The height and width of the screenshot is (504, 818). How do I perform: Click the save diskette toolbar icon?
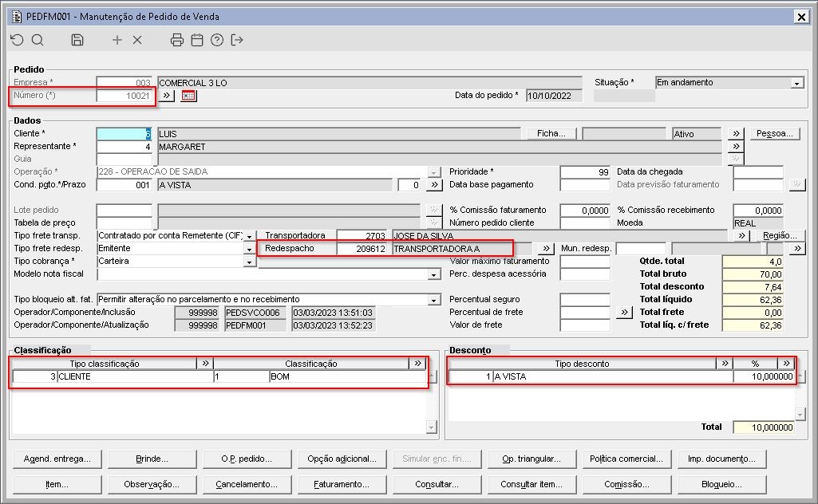point(77,40)
